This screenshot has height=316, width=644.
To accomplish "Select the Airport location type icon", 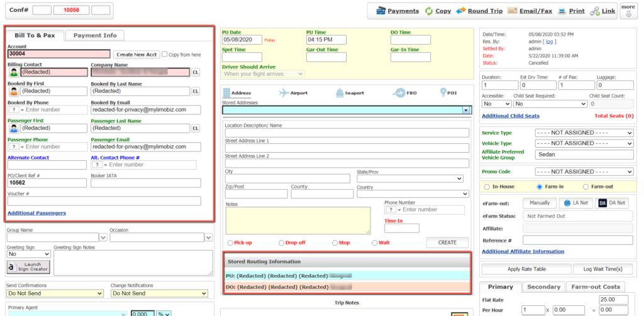I will [x=284, y=92].
